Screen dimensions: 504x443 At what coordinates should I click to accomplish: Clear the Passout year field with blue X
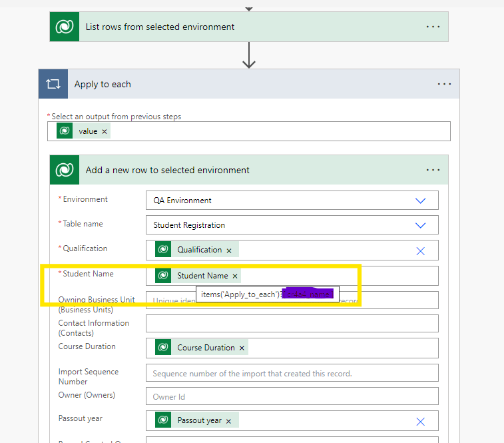click(x=420, y=421)
